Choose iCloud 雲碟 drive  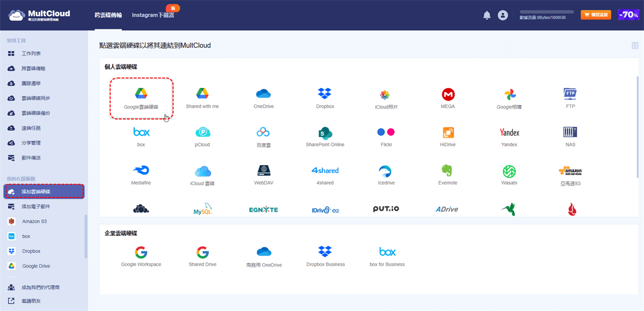202,175
